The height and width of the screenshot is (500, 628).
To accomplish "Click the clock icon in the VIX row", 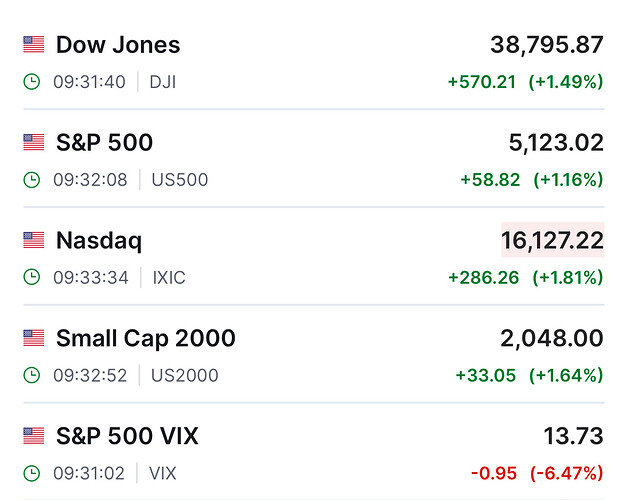I will pyautogui.click(x=32, y=474).
